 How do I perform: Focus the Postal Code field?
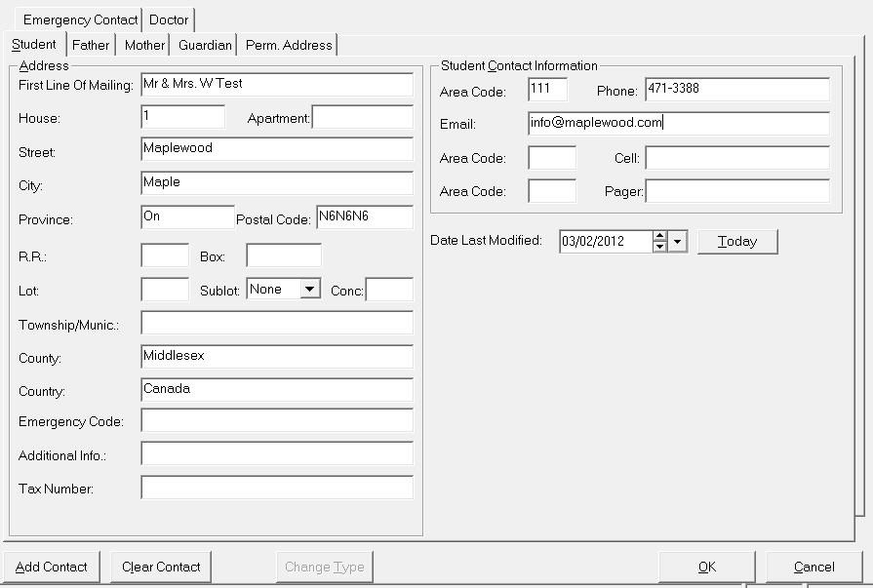point(364,217)
